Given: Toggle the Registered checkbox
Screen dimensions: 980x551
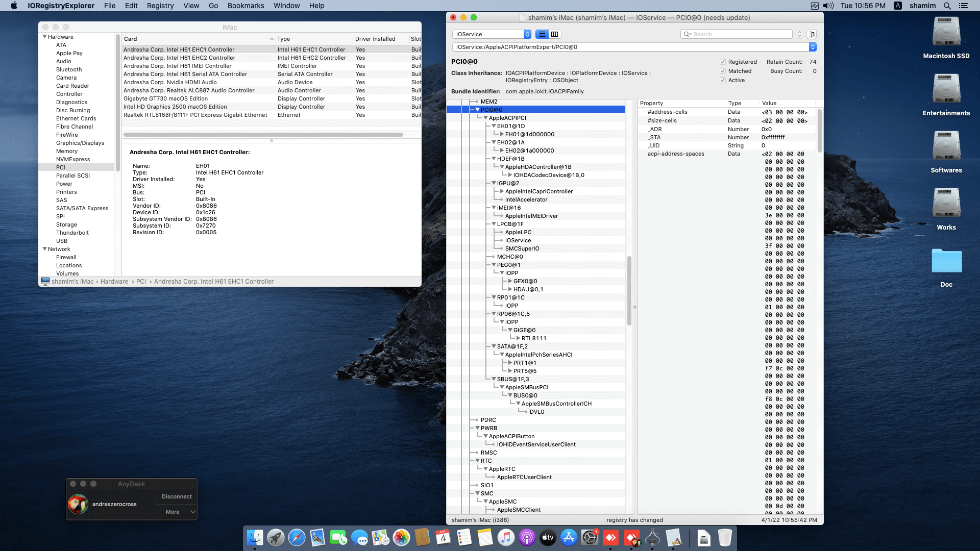Looking at the screenshot, I should click(x=723, y=62).
